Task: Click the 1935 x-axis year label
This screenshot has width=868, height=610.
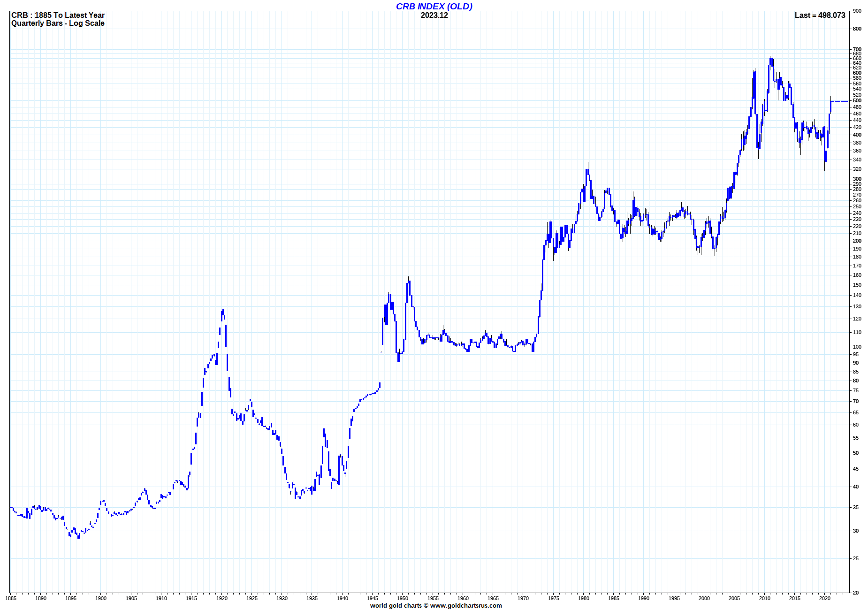Action: pos(312,598)
